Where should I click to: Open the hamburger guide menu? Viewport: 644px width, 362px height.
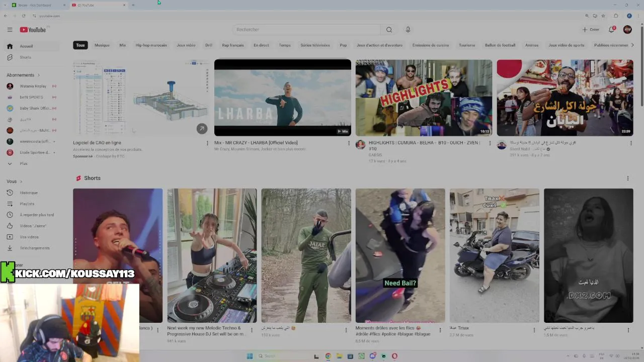tap(10, 30)
